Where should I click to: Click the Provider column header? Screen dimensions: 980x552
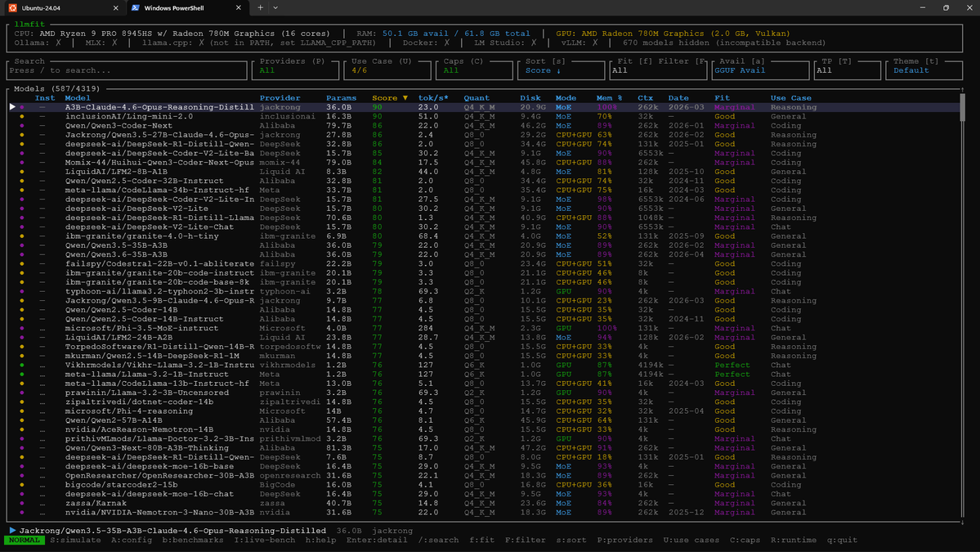tap(280, 98)
